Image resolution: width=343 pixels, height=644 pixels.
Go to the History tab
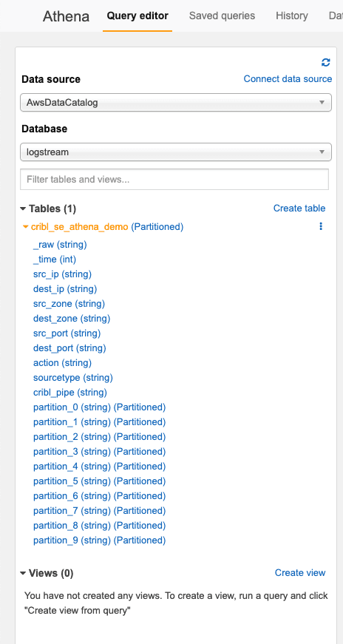292,16
